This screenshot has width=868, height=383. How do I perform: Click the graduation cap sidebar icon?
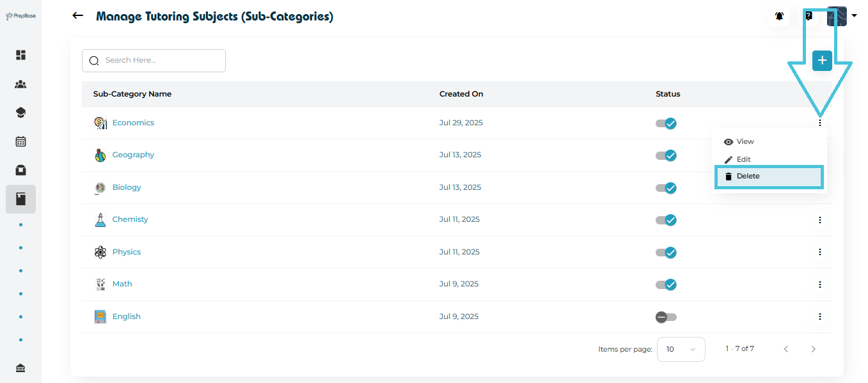pyautogui.click(x=20, y=113)
